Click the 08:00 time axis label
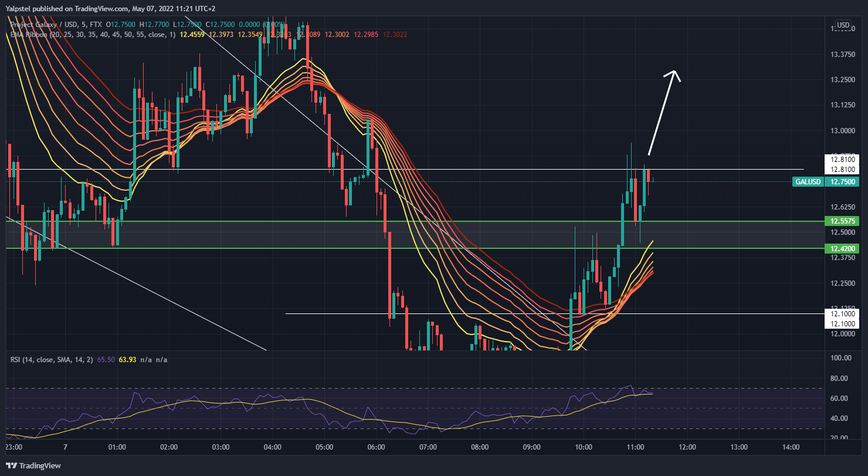Image resolution: width=868 pixels, height=476 pixels. [480, 447]
